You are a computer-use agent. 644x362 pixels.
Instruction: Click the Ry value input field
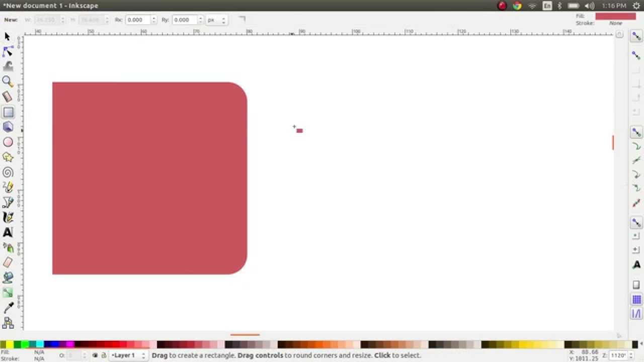click(185, 20)
